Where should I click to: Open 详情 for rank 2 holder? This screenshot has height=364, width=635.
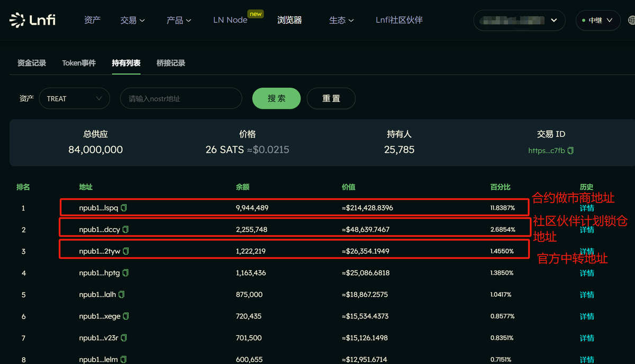click(587, 230)
